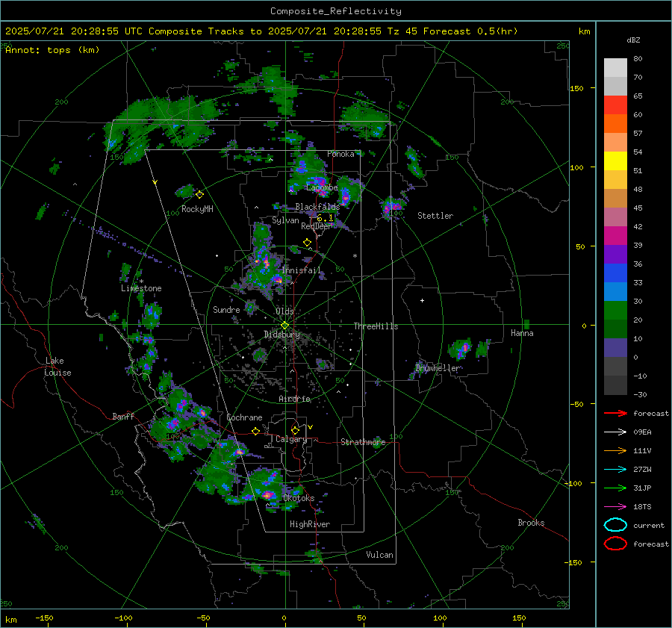Screen dimensions: 672x628
Task: Click the RockyMH label
Action: coord(197,209)
